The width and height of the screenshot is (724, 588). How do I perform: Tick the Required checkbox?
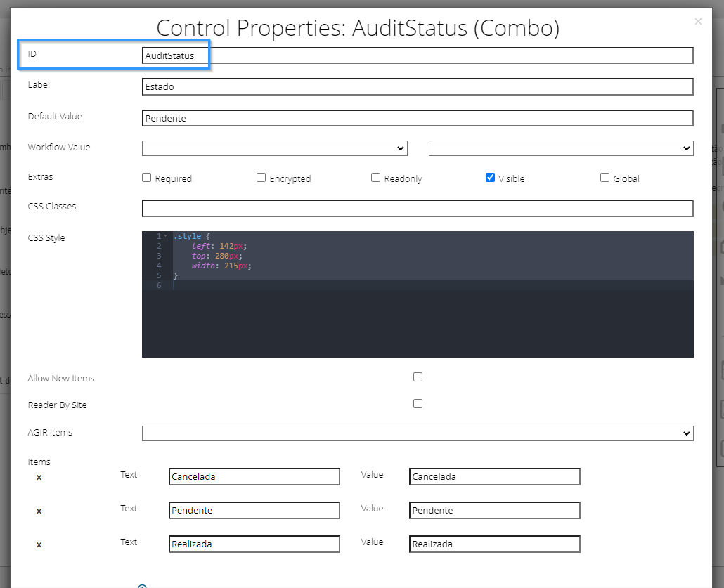pos(146,178)
